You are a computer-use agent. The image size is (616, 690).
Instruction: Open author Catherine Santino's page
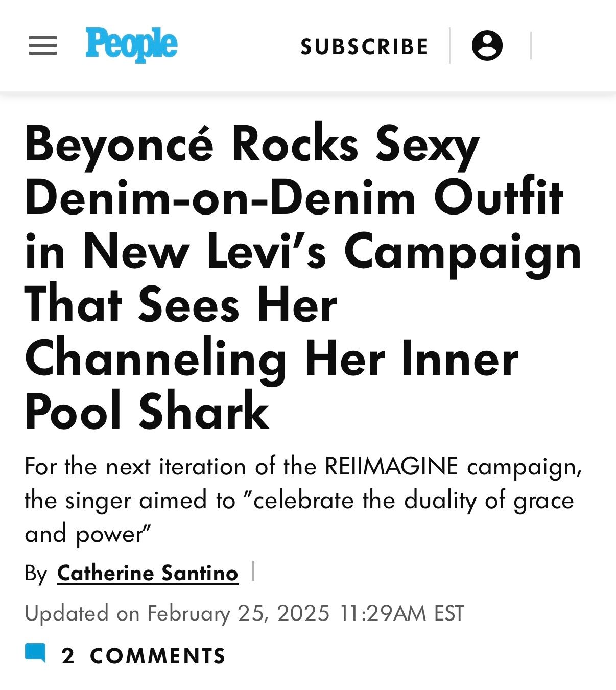[x=148, y=573]
